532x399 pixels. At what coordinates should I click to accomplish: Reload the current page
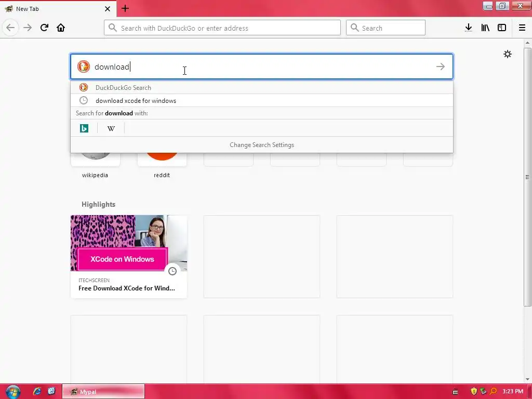pos(44,28)
